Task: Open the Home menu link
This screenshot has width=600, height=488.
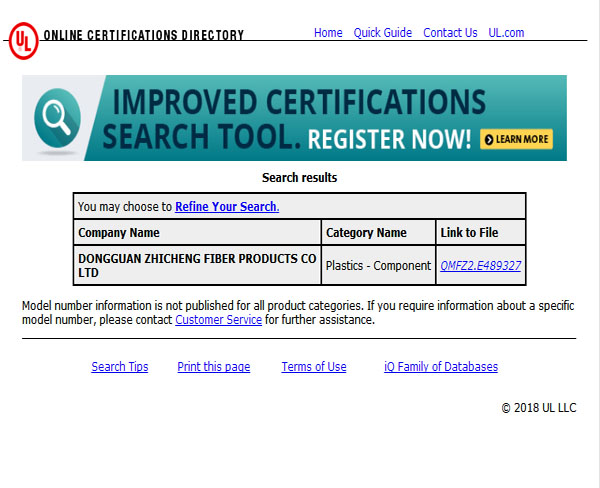Action: click(328, 33)
